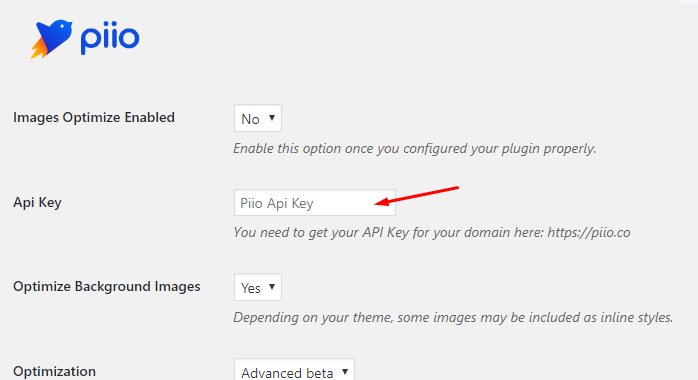Open the https://piio.co link
This screenshot has width=698, height=380.
588,232
